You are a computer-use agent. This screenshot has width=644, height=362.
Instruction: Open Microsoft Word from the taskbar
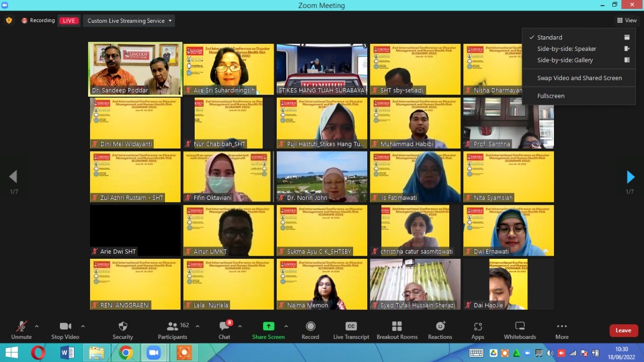(67, 353)
